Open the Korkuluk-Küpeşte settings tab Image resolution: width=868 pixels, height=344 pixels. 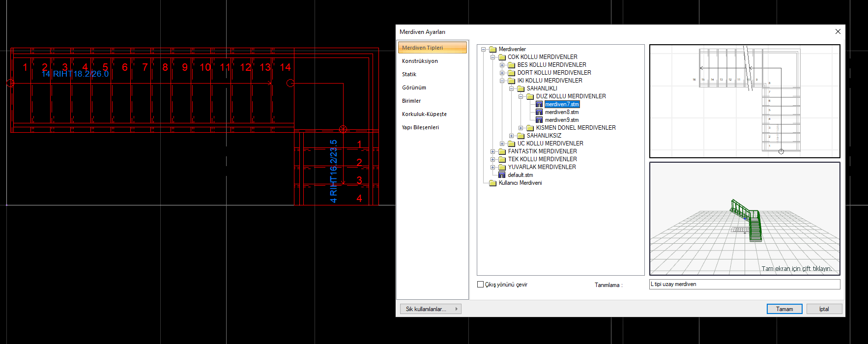pyautogui.click(x=424, y=114)
